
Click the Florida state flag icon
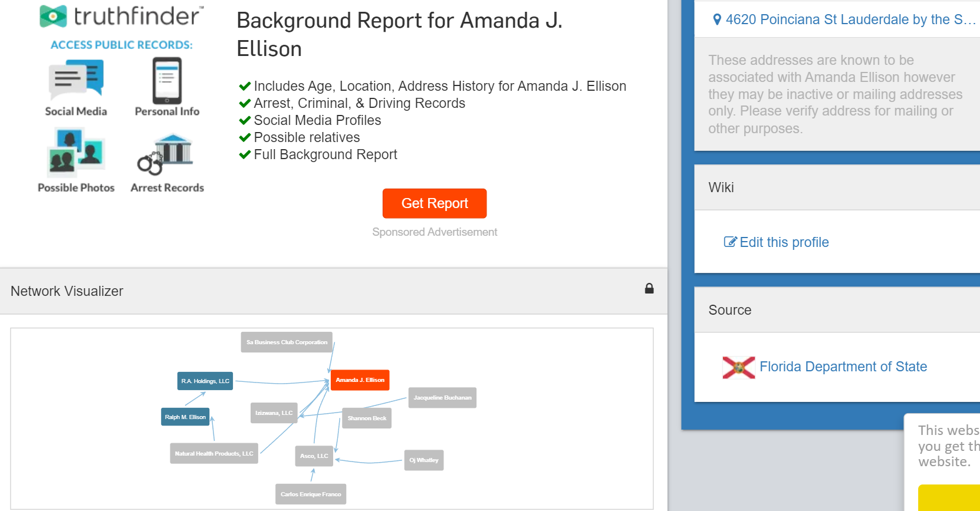(x=738, y=367)
